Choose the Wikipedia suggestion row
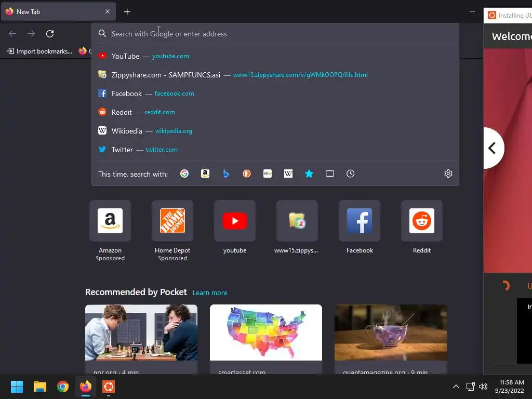The width and height of the screenshot is (532, 399). click(x=275, y=130)
